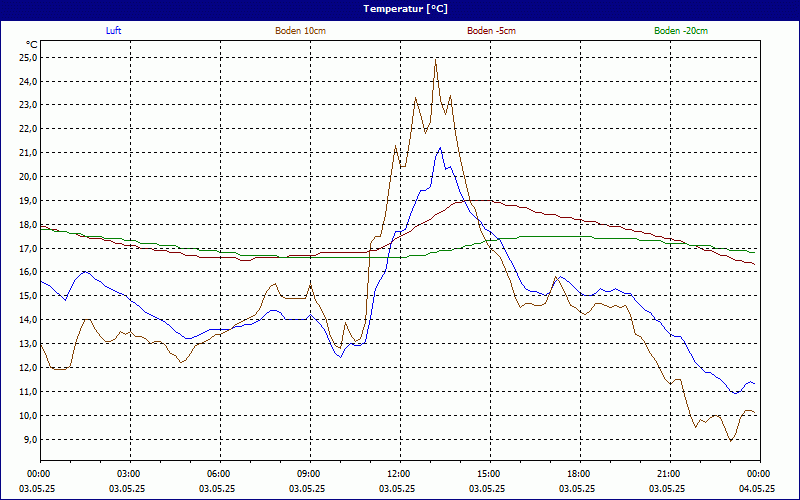Viewport: 800px width, 500px height.
Task: Click the brown curve's minimum near 9°C
Action: pos(731,441)
